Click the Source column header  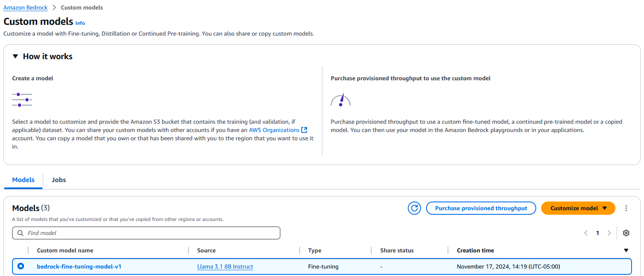[206, 250]
